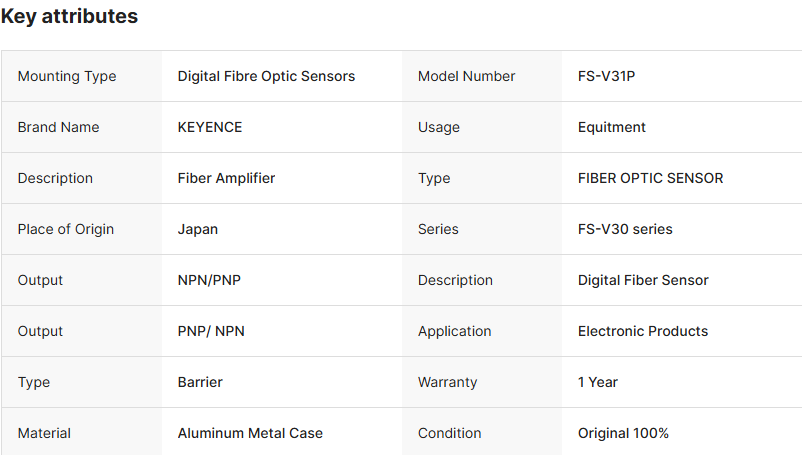This screenshot has height=455, width=802.
Task: Click the "Electronic Products" application value
Action: tap(643, 331)
